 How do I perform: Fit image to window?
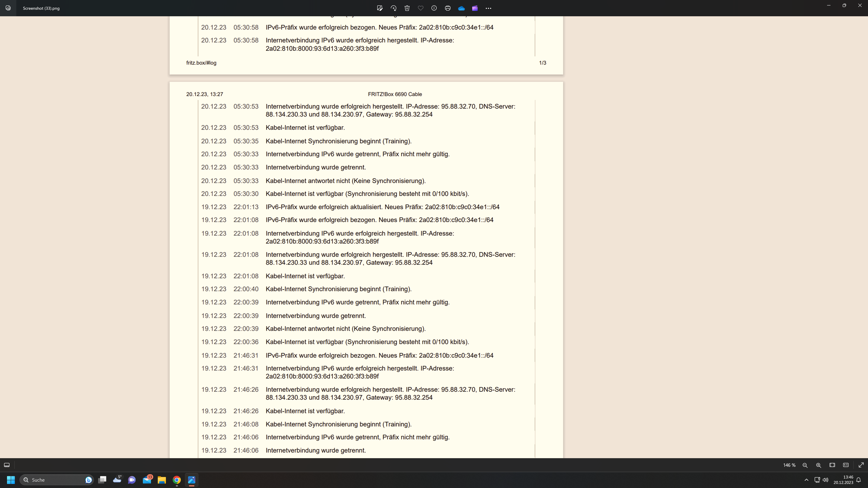[832, 465]
